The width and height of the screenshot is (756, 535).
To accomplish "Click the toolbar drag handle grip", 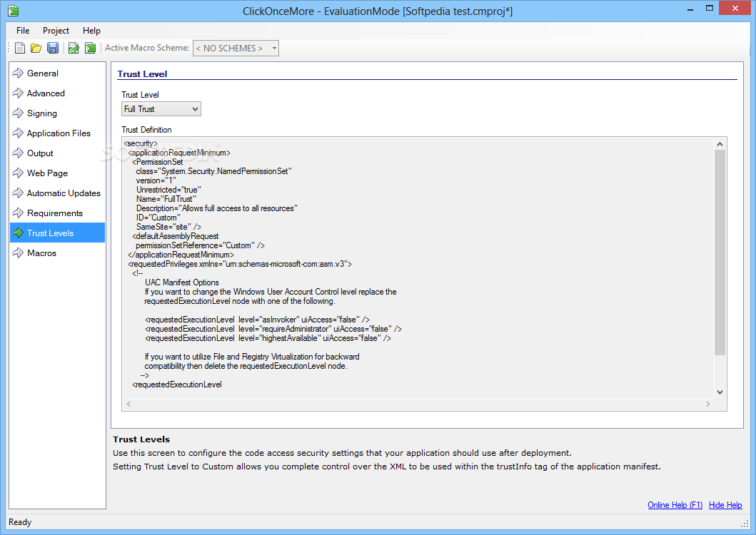I will (9, 48).
